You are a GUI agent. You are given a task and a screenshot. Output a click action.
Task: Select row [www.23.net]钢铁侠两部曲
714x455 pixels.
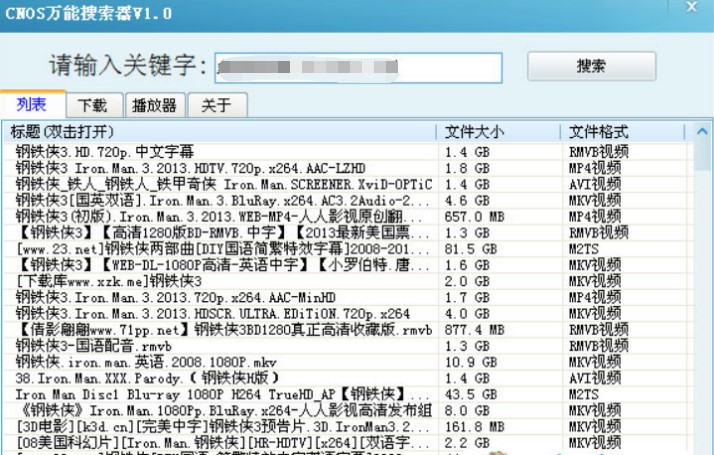348,249
